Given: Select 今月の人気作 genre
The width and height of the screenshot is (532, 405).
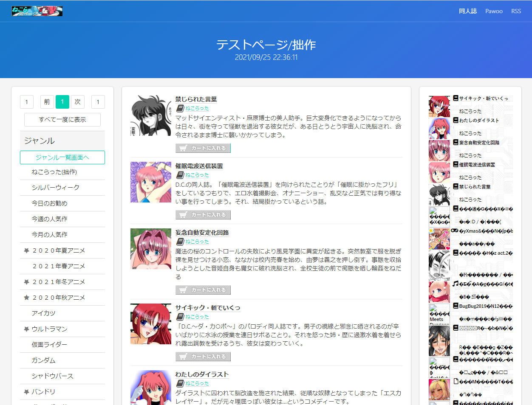Looking at the screenshot, I should click(x=49, y=235).
